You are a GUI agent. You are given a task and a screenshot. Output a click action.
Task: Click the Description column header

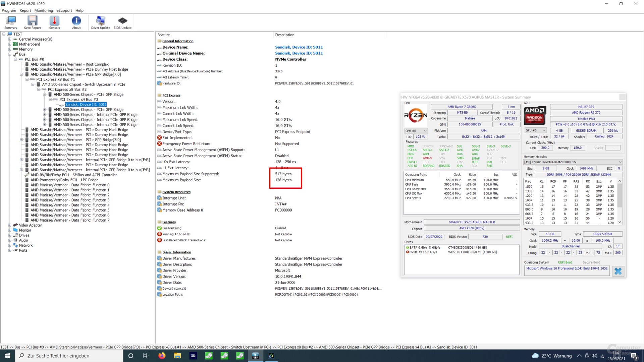330,35
